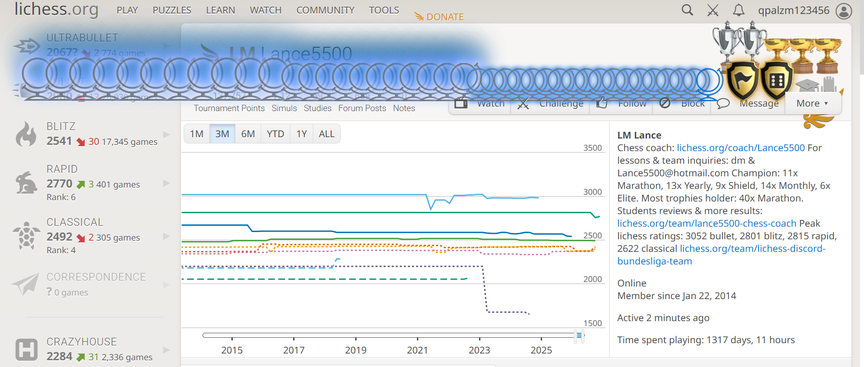
Task: Challenge Lance5500 to a game
Action: click(550, 103)
